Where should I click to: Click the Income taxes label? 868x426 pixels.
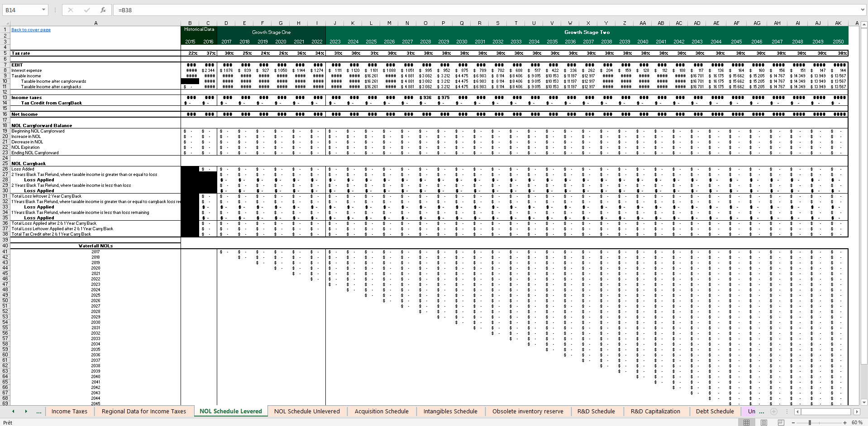pyautogui.click(x=26, y=97)
